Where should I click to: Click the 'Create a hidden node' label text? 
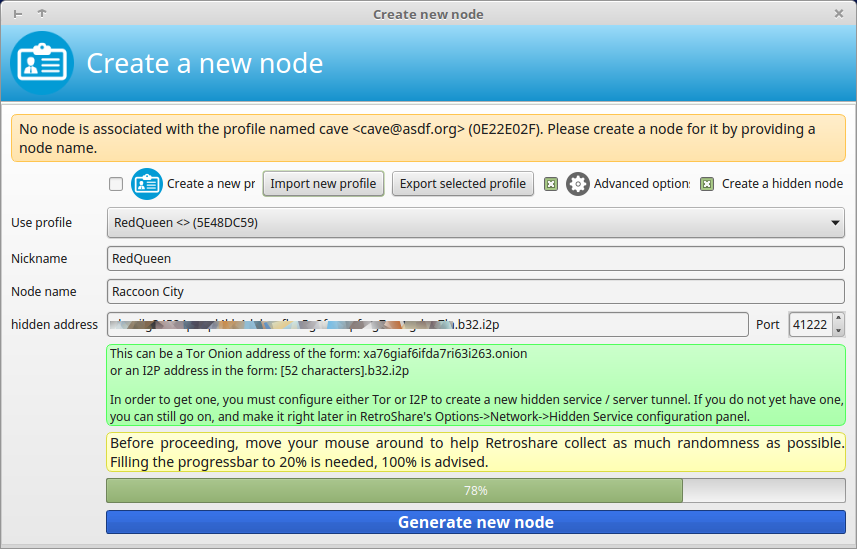tap(782, 184)
